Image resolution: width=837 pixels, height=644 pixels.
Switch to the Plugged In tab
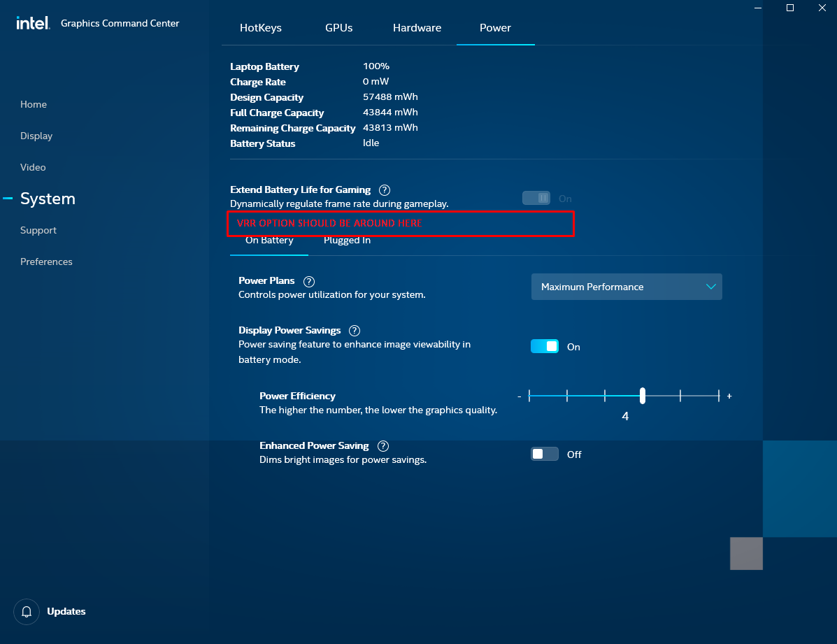pos(347,241)
